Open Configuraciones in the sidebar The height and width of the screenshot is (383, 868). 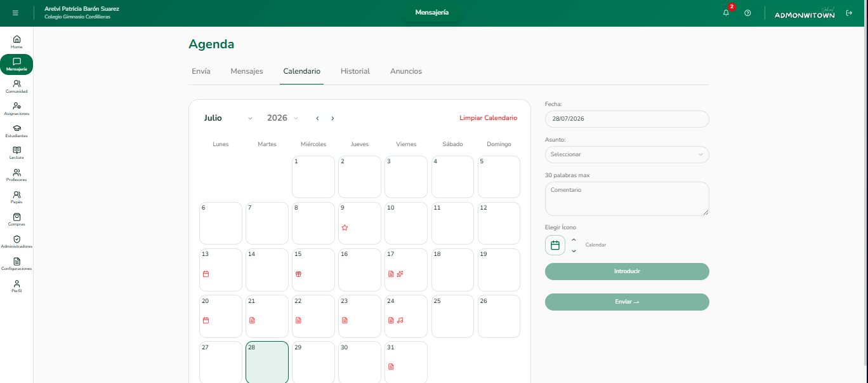click(16, 264)
